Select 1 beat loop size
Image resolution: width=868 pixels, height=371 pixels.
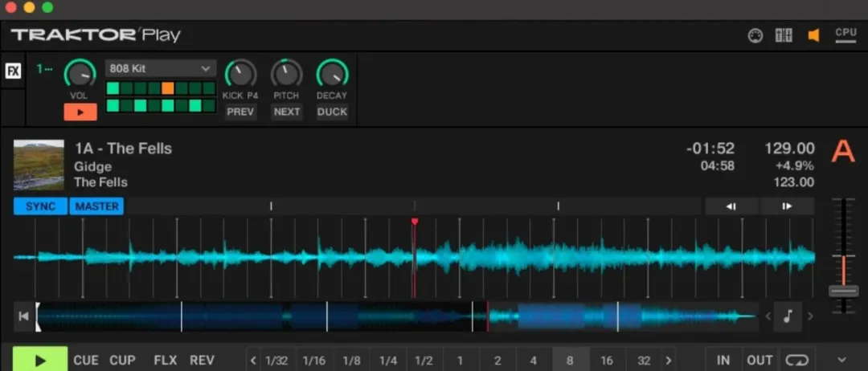click(460, 361)
